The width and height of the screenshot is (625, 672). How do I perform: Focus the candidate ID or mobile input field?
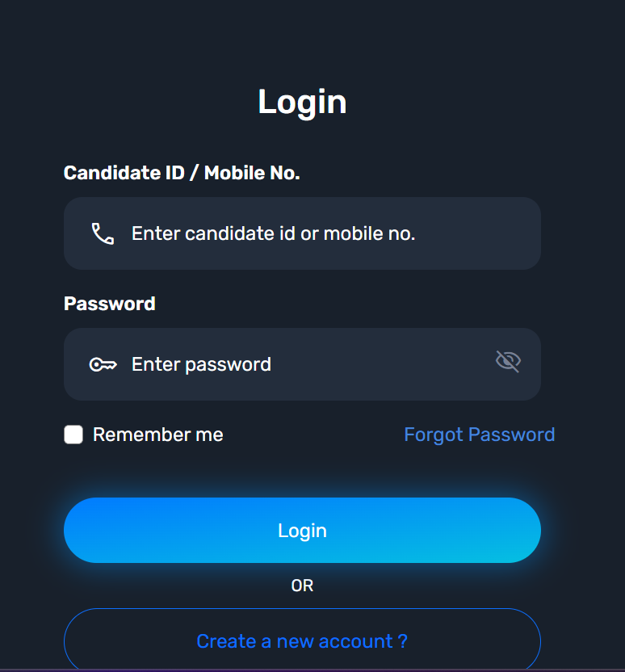tap(302, 233)
